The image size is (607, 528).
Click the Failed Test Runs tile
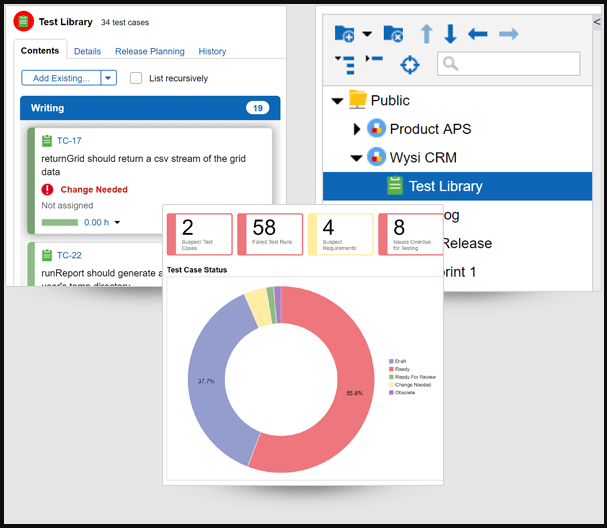[270, 234]
